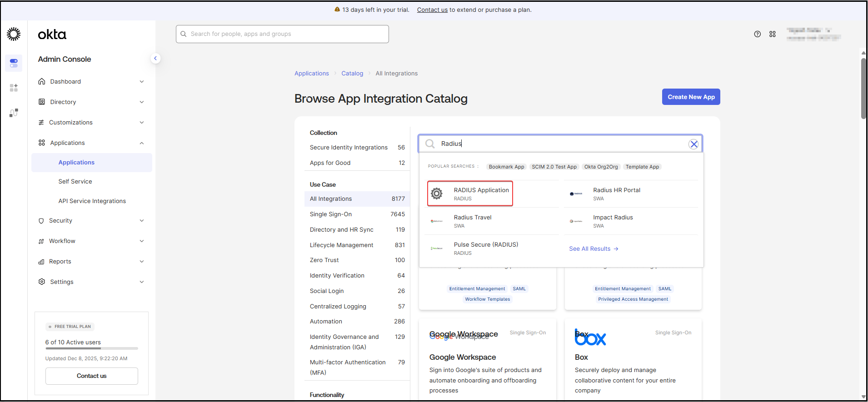Expand the Dashboard menu chevron

click(x=142, y=82)
